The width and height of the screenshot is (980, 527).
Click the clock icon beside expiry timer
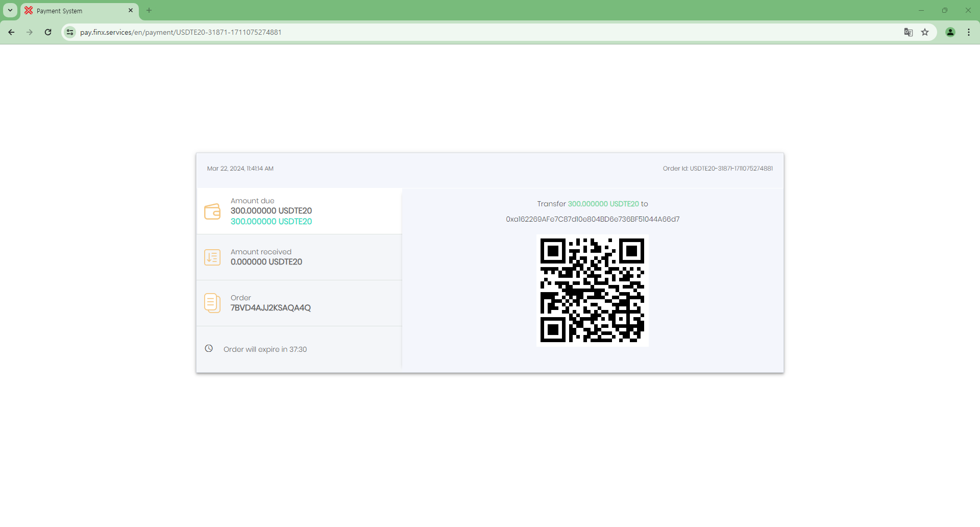pyautogui.click(x=209, y=349)
